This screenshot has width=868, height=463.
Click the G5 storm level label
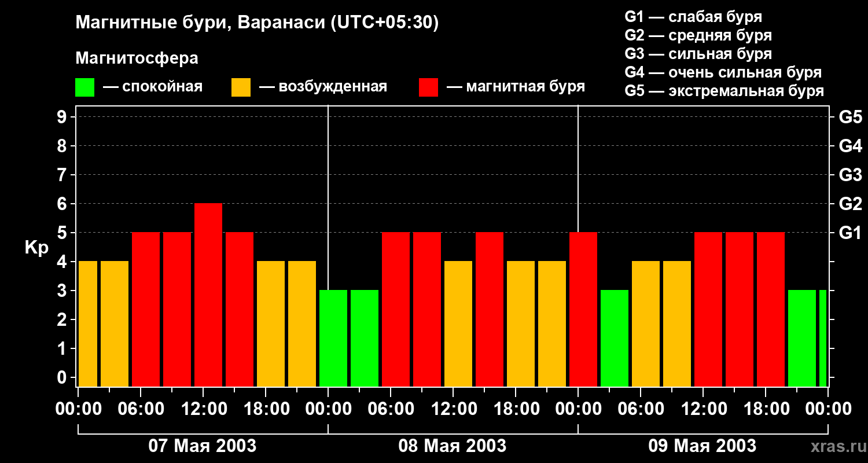pos(850,117)
